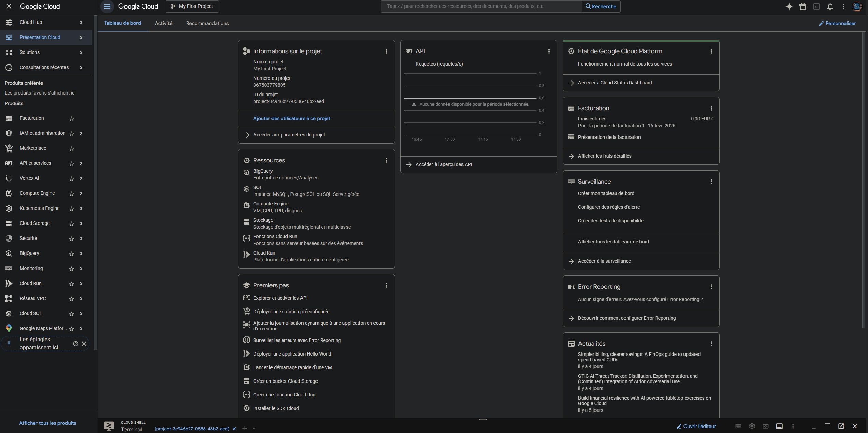
Task: Open Cloud Shell in new window icon
Action: point(841,426)
